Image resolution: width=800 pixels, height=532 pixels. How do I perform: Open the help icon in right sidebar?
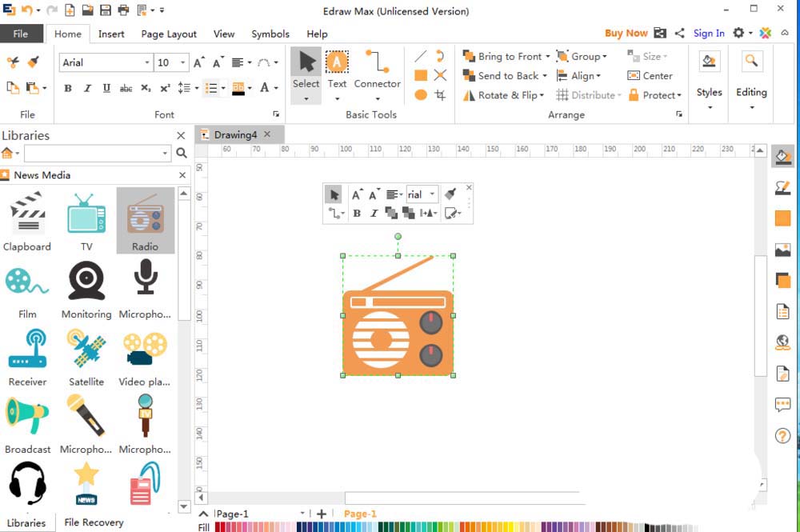click(x=782, y=436)
